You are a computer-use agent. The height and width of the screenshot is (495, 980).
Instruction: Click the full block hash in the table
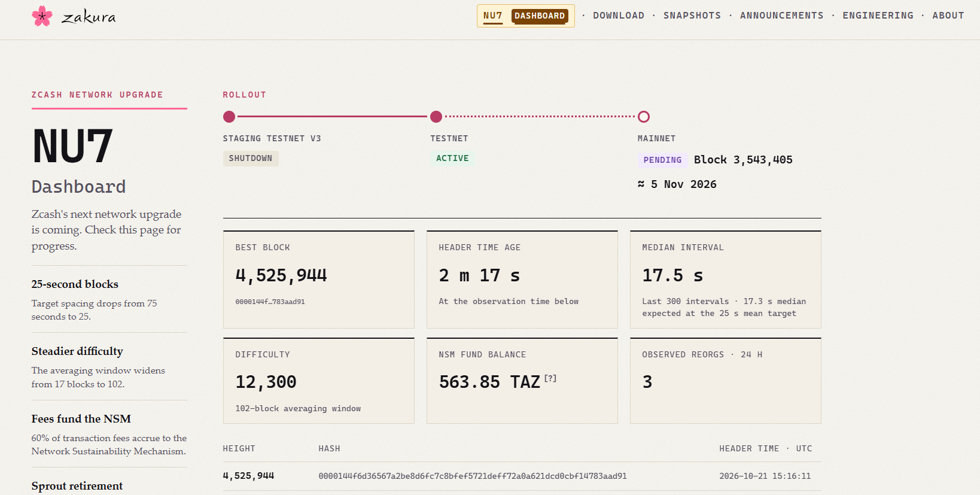point(473,476)
